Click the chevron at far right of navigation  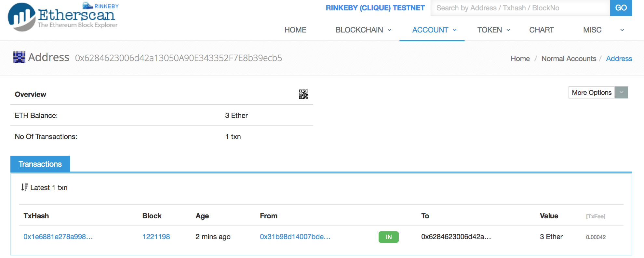pos(622,30)
